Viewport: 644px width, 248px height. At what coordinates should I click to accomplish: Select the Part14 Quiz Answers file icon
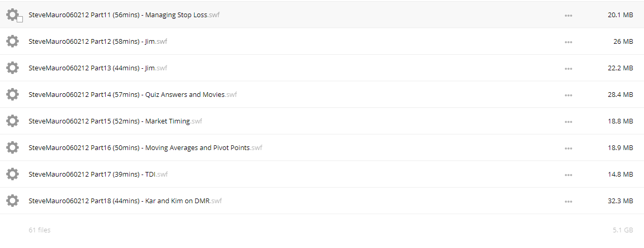(12, 94)
